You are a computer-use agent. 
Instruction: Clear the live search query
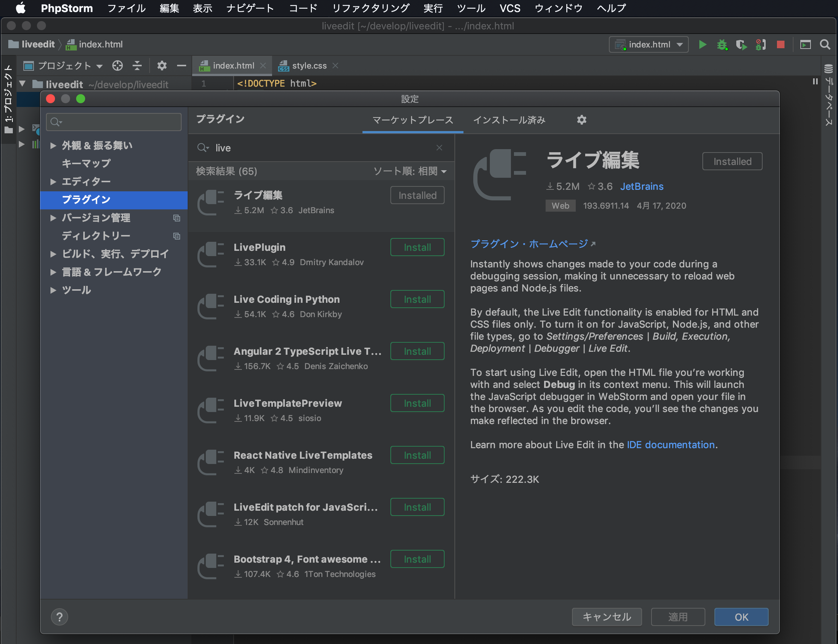pyautogui.click(x=439, y=148)
